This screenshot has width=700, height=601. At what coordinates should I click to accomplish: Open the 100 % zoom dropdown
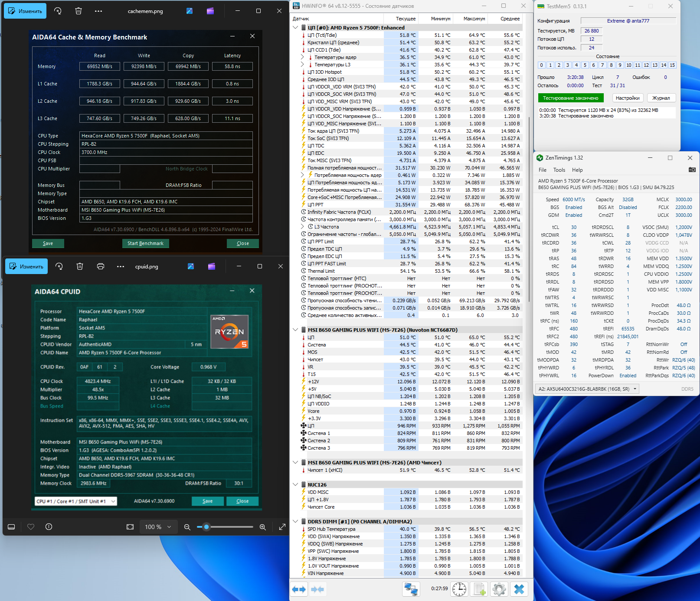pyautogui.click(x=158, y=527)
